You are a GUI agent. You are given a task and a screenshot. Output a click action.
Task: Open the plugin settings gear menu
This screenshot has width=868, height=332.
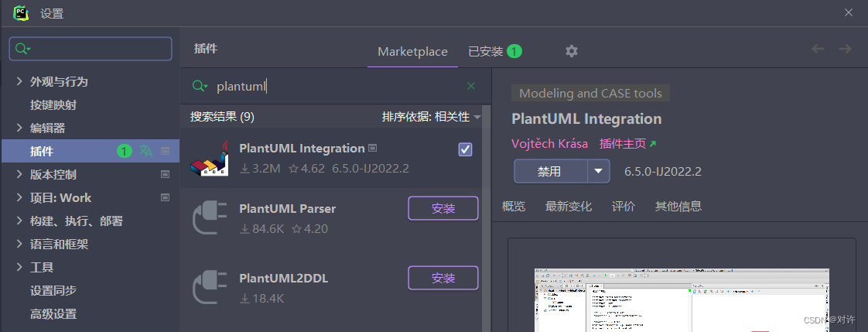(571, 51)
